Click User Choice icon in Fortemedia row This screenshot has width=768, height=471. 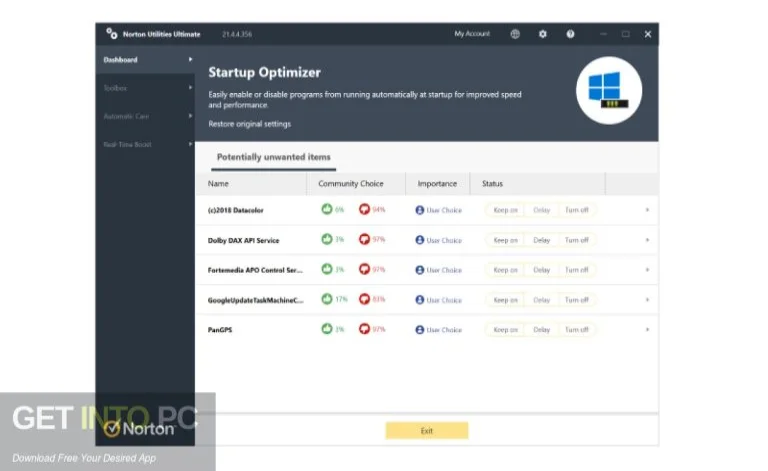420,270
